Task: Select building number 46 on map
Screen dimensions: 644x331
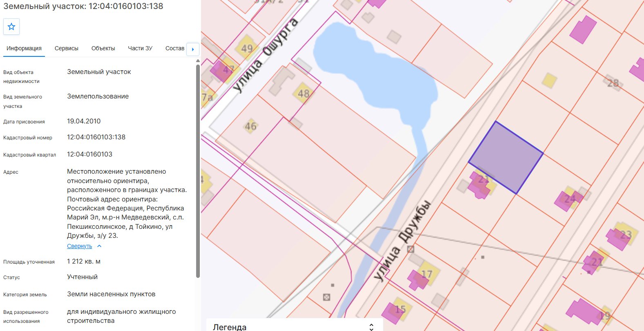Action: tap(250, 126)
